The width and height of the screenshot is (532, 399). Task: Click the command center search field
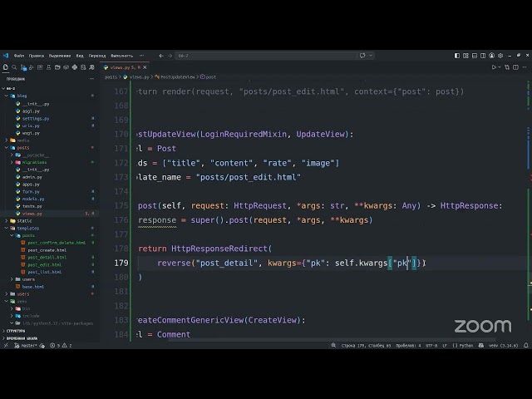pos(266,56)
